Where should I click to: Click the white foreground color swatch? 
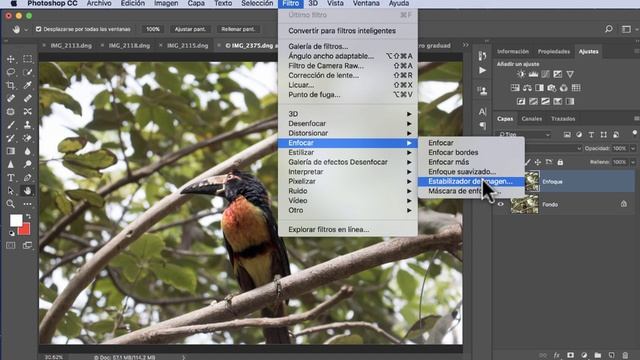[16, 220]
